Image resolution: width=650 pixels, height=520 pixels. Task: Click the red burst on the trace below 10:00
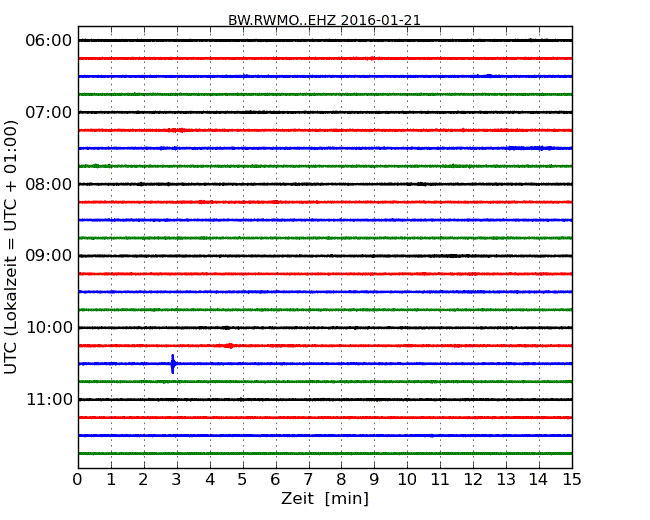229,346
